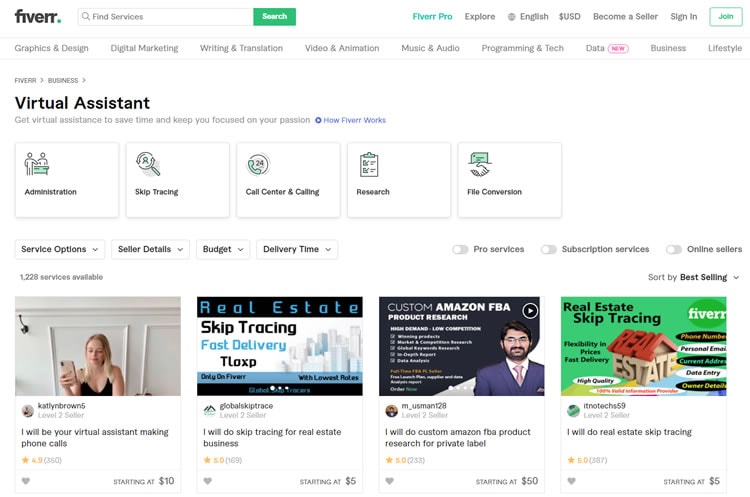750x497 pixels.
Task: Open 'skip tracing for real estate business' title
Action: (x=272, y=438)
